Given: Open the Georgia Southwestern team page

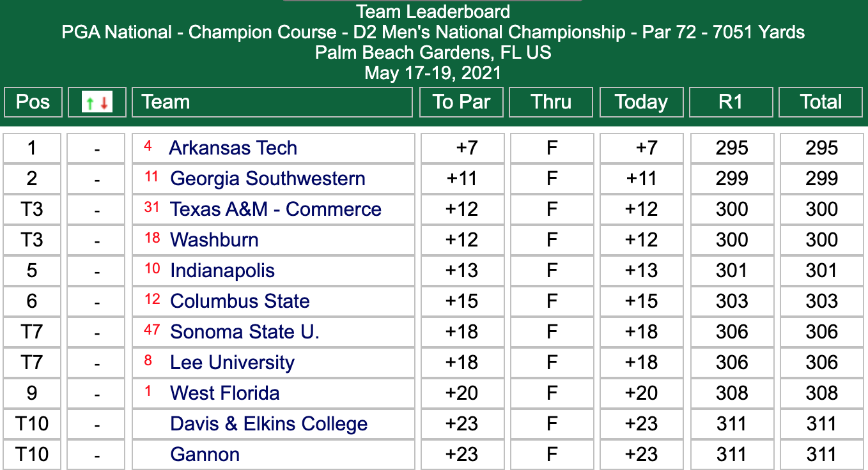Looking at the screenshot, I should 268,178.
